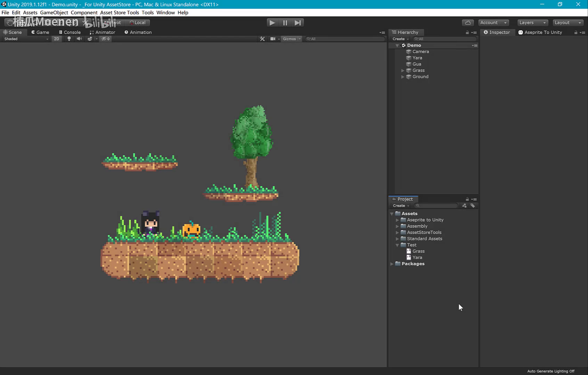Open Scene panel options menu icon
588x375 pixels.
click(382, 32)
